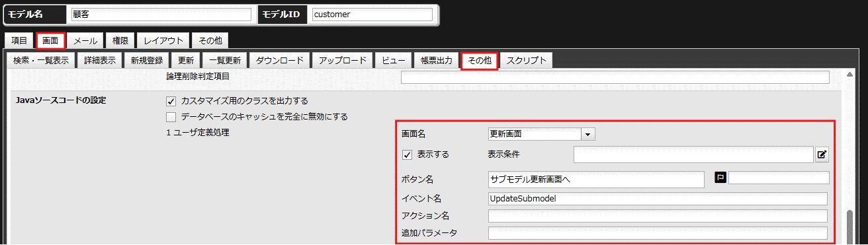Screen dimensions: 868x245
Task: Click ボタン名 field with サブモデル更新画面へ
Action: pyautogui.click(x=596, y=180)
